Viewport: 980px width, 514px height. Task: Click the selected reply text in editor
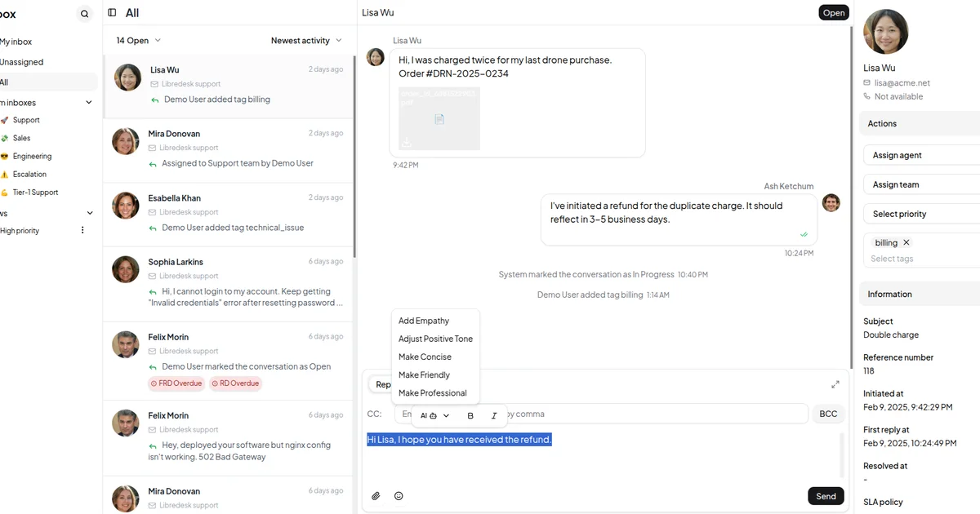pyautogui.click(x=459, y=440)
